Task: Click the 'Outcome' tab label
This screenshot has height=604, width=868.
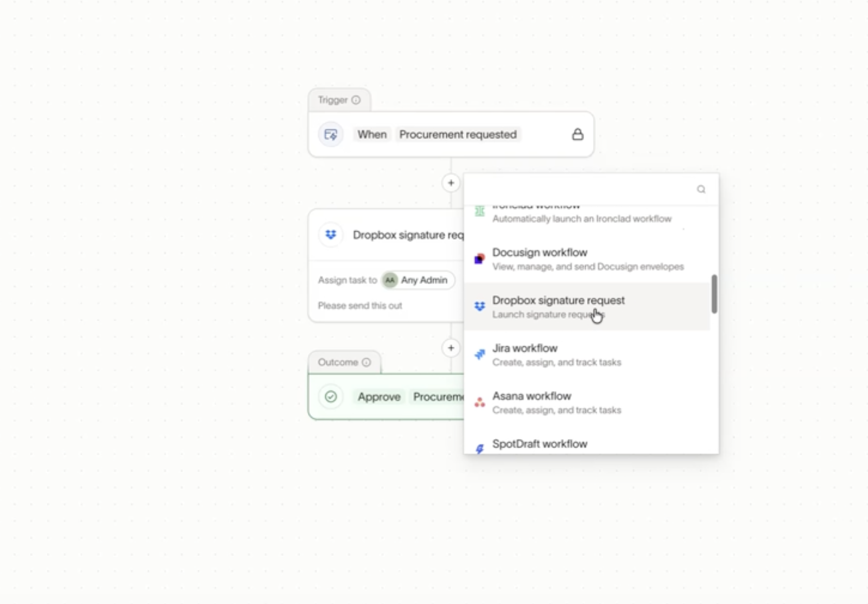Action: pyautogui.click(x=338, y=362)
